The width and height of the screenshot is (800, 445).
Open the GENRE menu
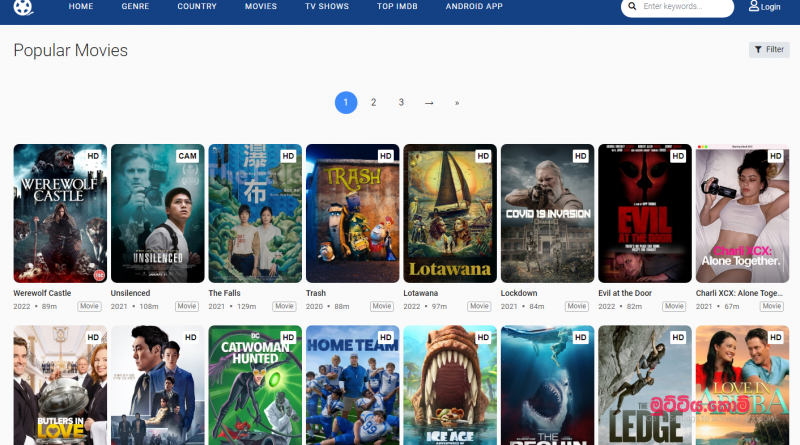pyautogui.click(x=135, y=7)
